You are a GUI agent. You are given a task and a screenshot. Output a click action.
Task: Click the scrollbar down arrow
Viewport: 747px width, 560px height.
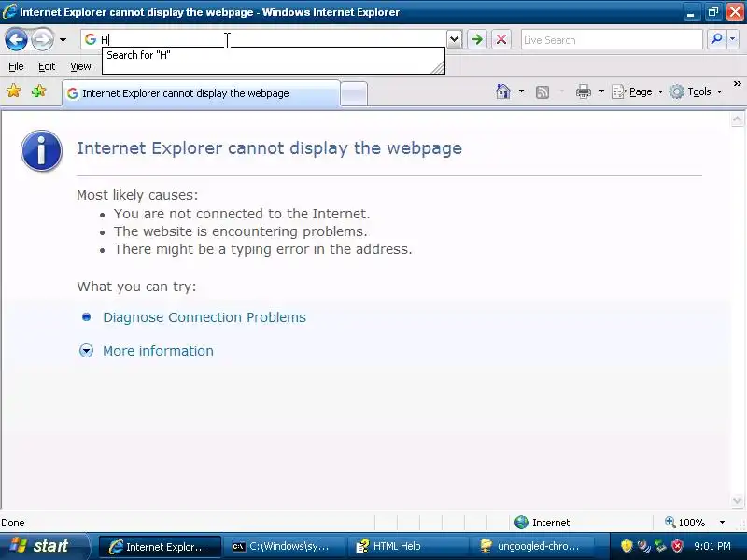(737, 501)
